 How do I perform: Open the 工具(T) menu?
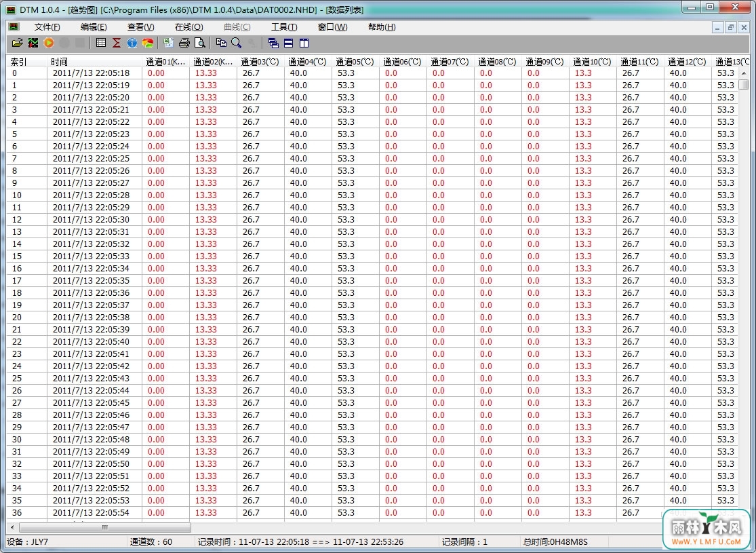(284, 27)
